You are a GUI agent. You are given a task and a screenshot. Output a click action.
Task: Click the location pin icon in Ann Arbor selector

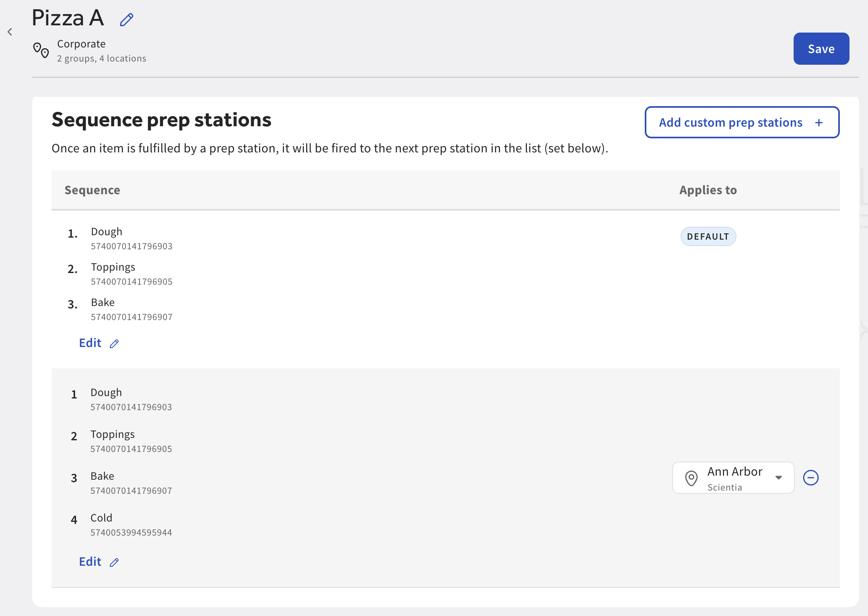(691, 478)
